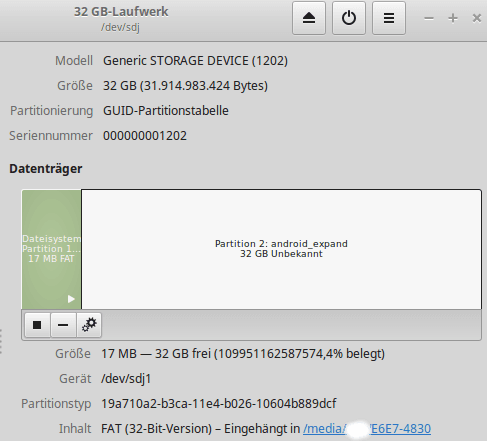Open the hamburger drive options menu
Viewport: 487px width, 441px height.
(389, 18)
